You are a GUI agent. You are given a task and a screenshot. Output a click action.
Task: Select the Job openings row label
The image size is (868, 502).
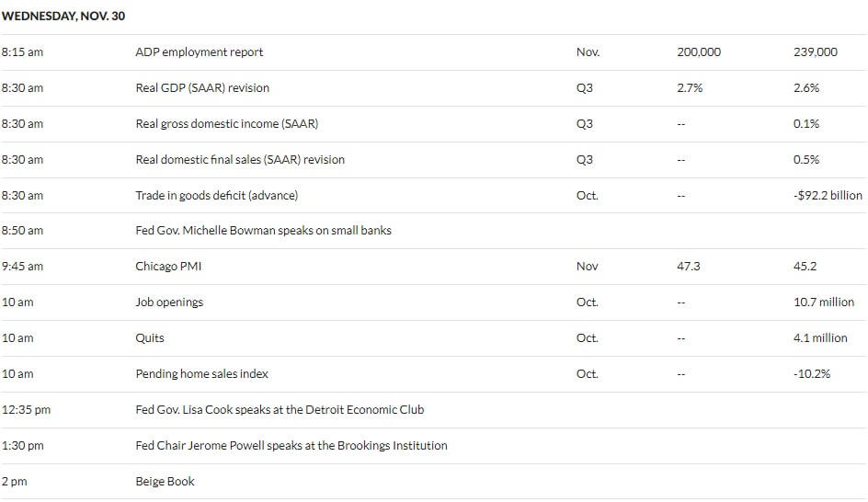169,302
